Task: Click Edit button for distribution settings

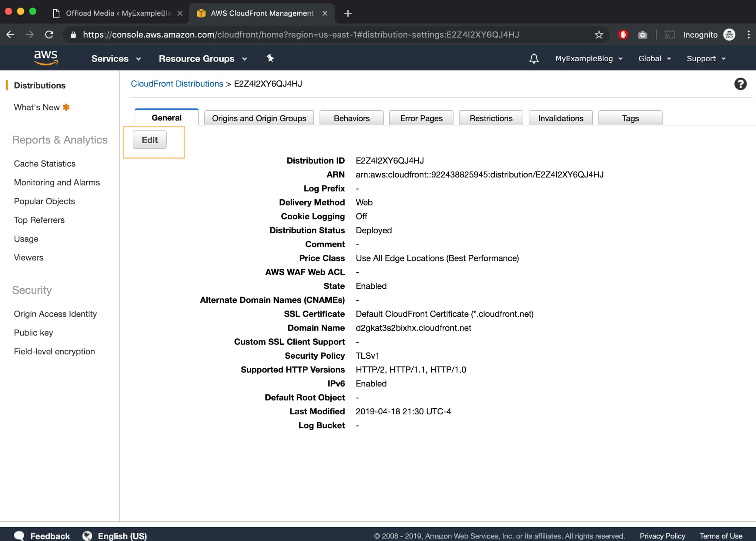Action: coord(149,140)
